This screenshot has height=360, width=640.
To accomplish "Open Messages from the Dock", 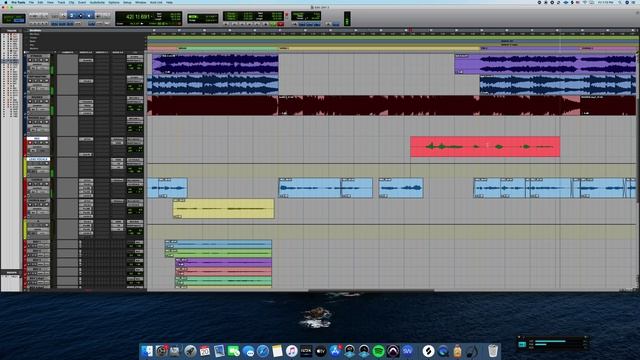I will tap(248, 351).
